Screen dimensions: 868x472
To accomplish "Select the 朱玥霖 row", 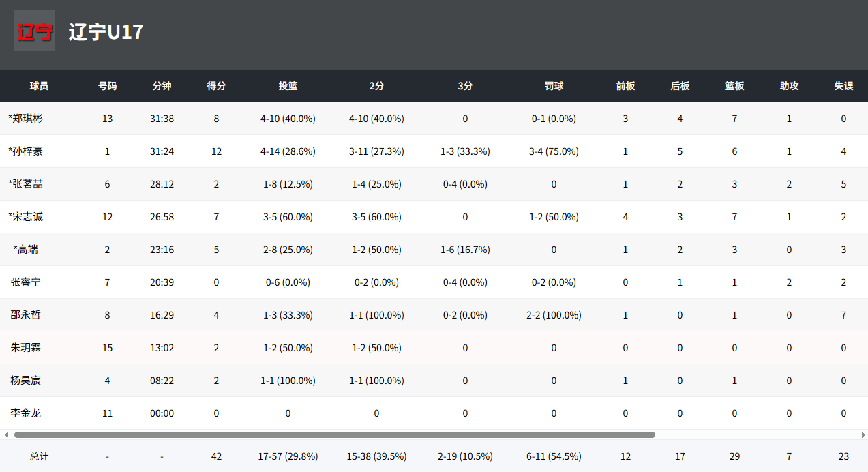I will click(26, 347).
